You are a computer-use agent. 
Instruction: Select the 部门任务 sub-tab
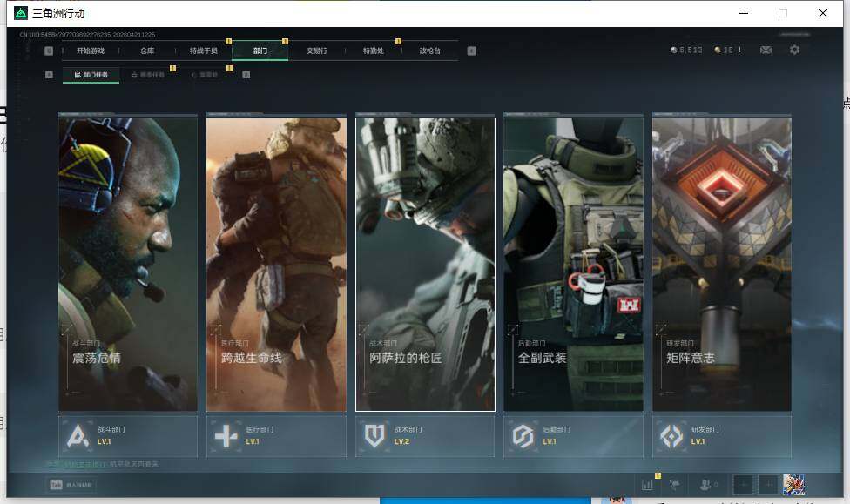pyautogui.click(x=91, y=75)
